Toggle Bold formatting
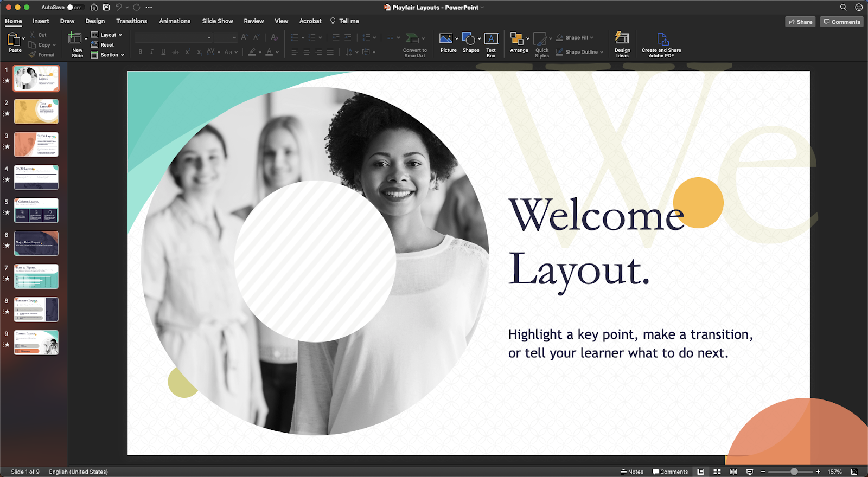Viewport: 868px width, 477px height. [x=140, y=52]
